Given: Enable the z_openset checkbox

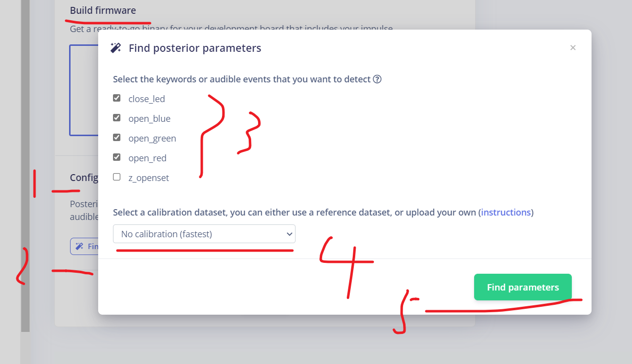Looking at the screenshot, I should [117, 177].
